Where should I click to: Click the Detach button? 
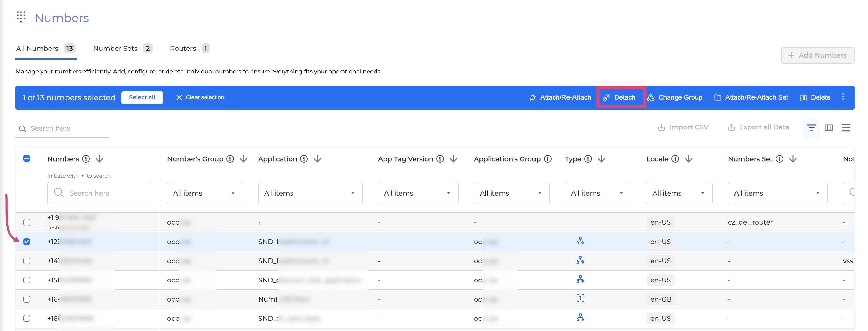pos(620,97)
